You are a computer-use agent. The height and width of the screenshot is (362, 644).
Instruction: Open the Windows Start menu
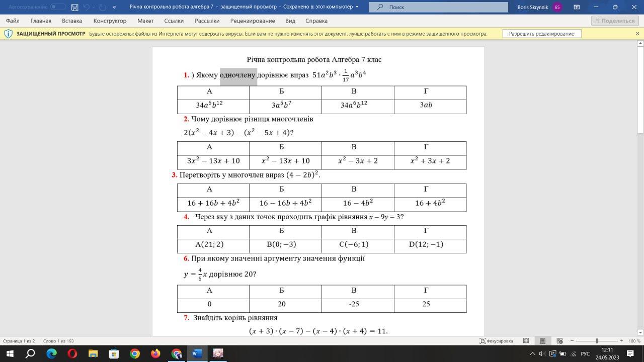click(10, 353)
